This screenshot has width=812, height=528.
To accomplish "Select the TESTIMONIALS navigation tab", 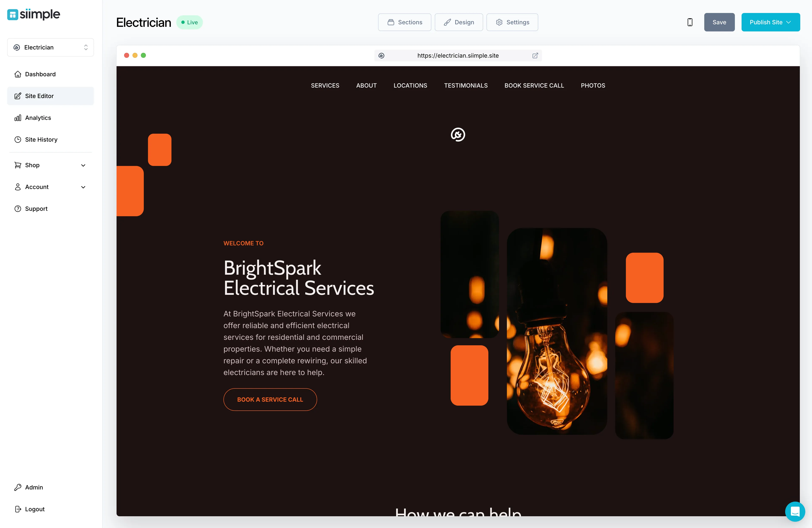I will (466, 85).
